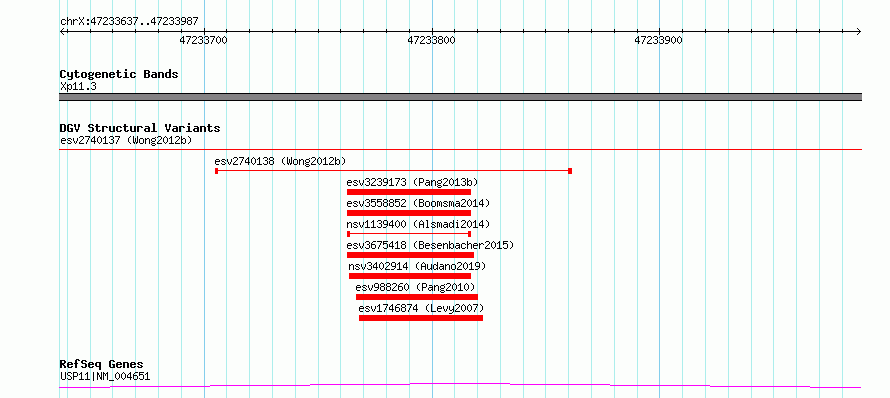Click the red bar under esv3675418 (Besenbacher2015)
Viewport: 890px width, 398px height.
tap(410, 255)
